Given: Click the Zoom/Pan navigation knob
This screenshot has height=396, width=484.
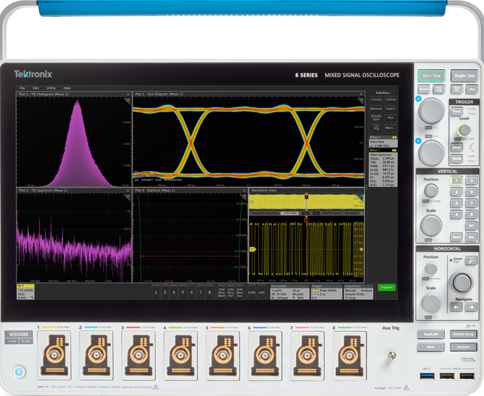Looking at the screenshot, I should coord(462,282).
